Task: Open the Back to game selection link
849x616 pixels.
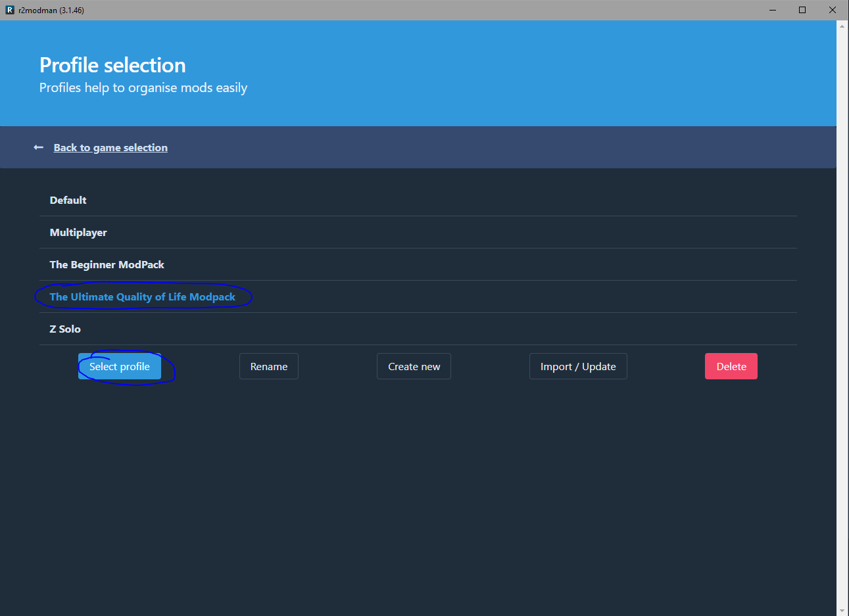Action: click(110, 147)
